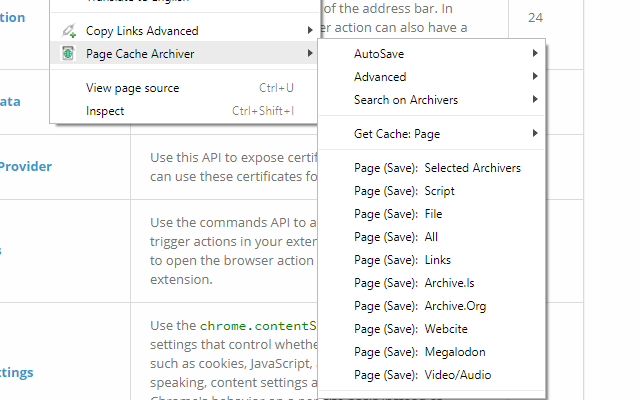The height and width of the screenshot is (400, 640).
Task: Click the table cell showing 24
Action: point(536,18)
